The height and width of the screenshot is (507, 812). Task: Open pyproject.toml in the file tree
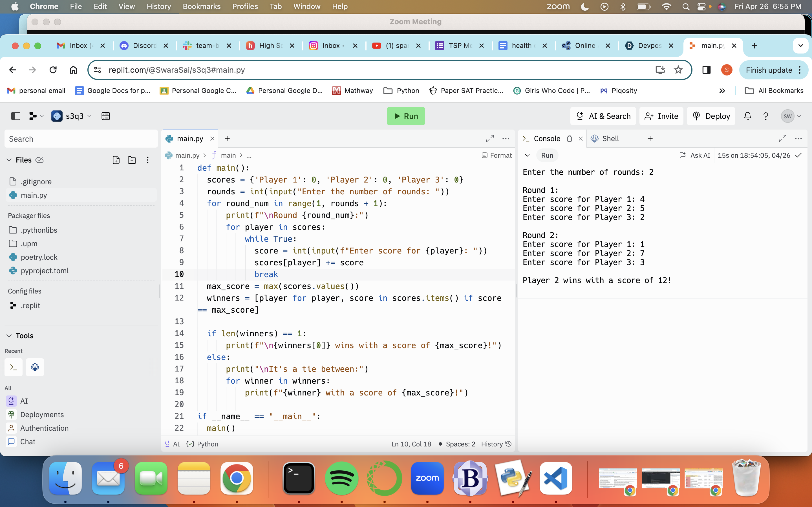click(x=45, y=271)
